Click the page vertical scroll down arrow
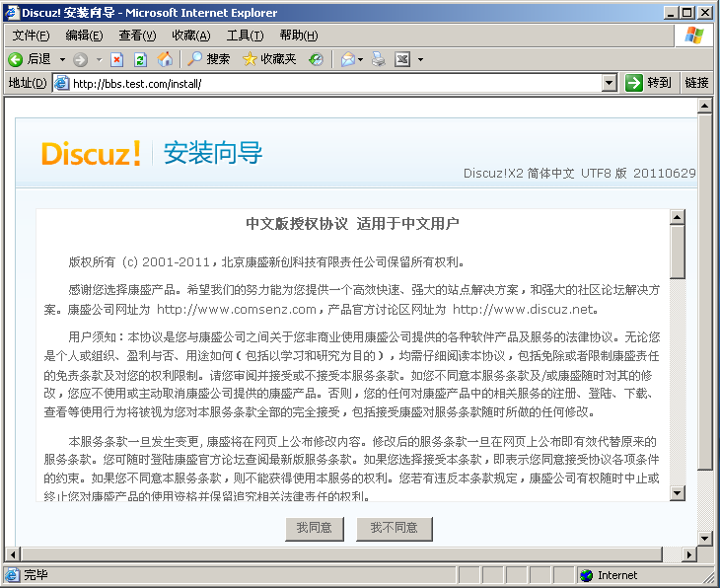The image size is (720, 588). [705, 538]
